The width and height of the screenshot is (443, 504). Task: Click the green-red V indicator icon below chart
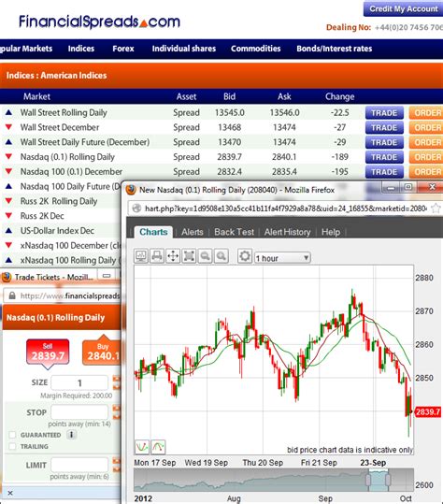pos(142,446)
